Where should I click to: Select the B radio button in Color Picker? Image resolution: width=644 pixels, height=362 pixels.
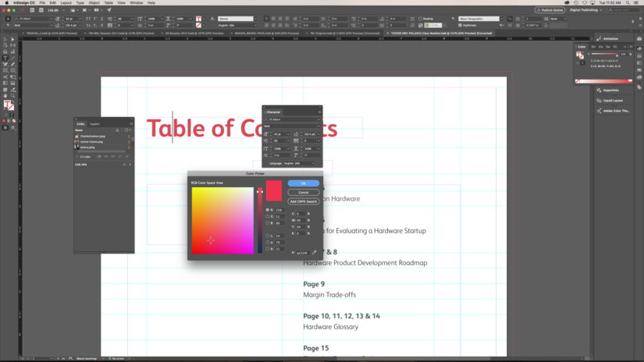pos(268,223)
